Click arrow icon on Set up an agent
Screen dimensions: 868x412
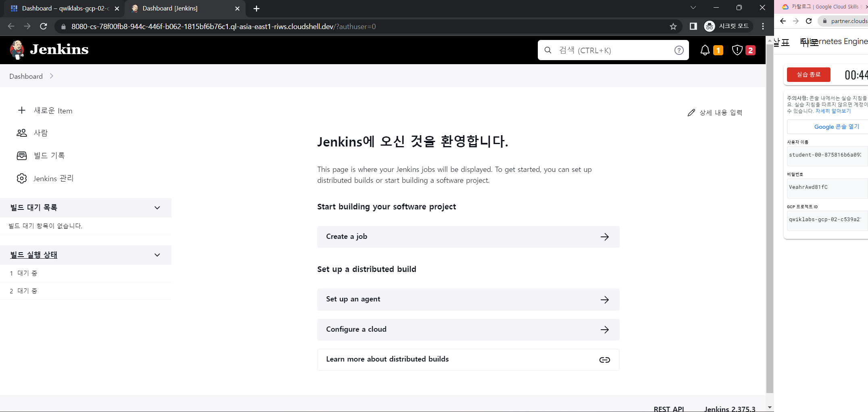point(605,299)
